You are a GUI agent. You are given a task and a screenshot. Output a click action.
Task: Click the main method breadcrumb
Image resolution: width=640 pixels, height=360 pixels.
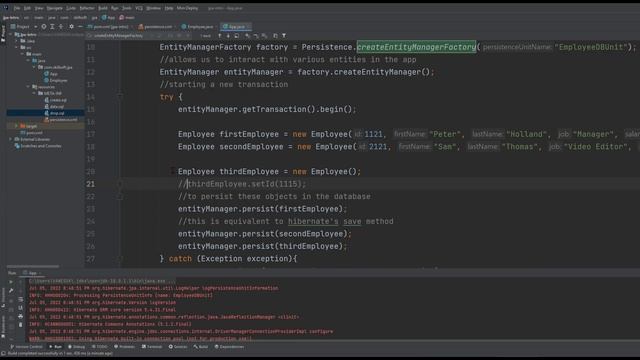click(127, 18)
